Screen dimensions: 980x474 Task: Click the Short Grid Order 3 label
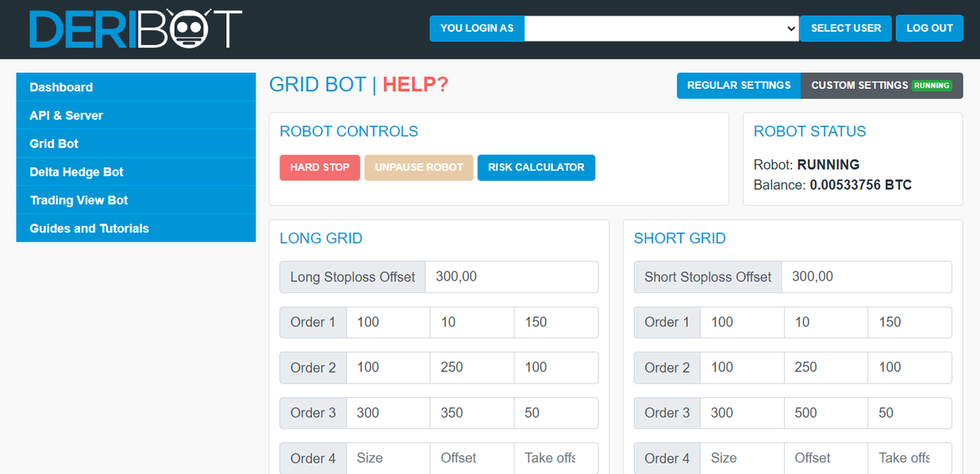pos(667,413)
